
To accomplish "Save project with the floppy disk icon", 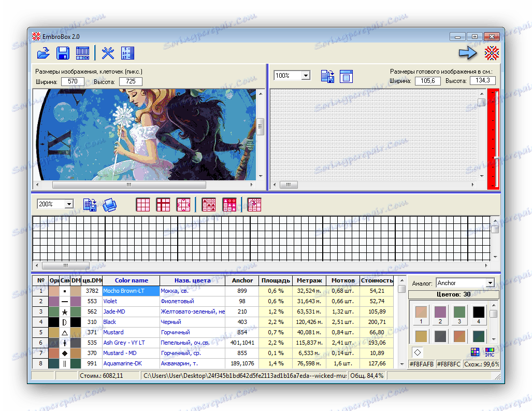I will coord(63,53).
